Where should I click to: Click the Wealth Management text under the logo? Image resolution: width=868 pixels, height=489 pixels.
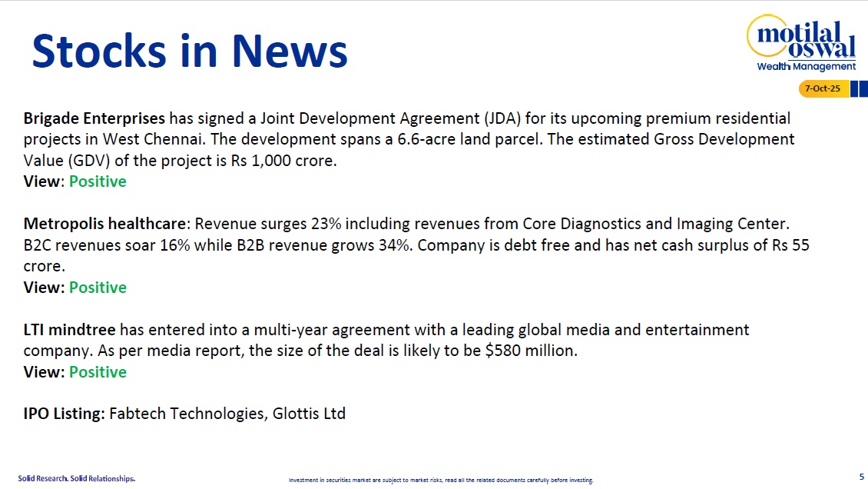806,67
